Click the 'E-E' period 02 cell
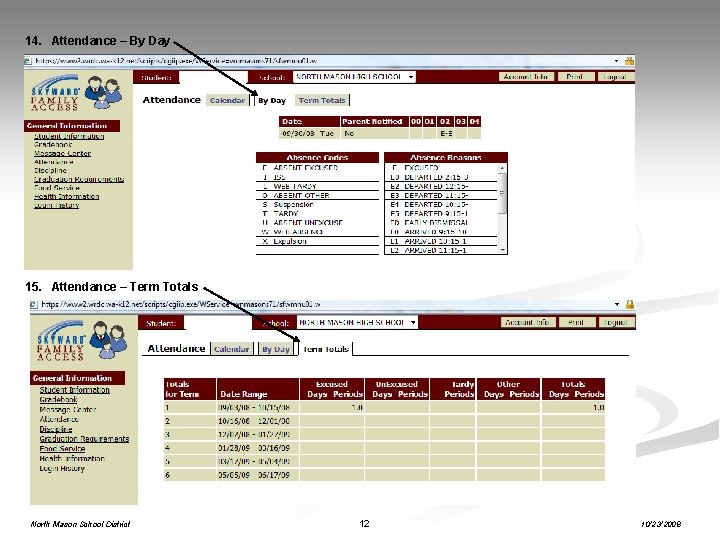The height and width of the screenshot is (540, 720). (x=445, y=134)
